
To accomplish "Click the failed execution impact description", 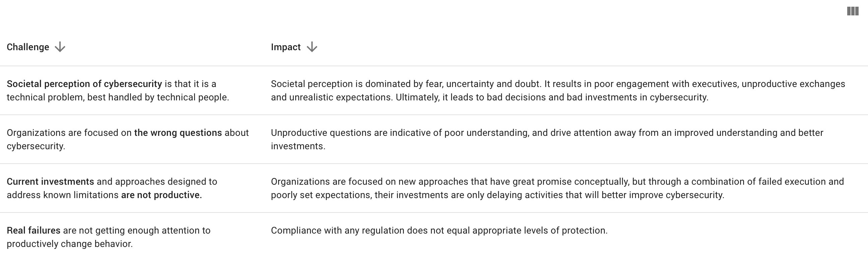I will pyautogui.click(x=557, y=188).
